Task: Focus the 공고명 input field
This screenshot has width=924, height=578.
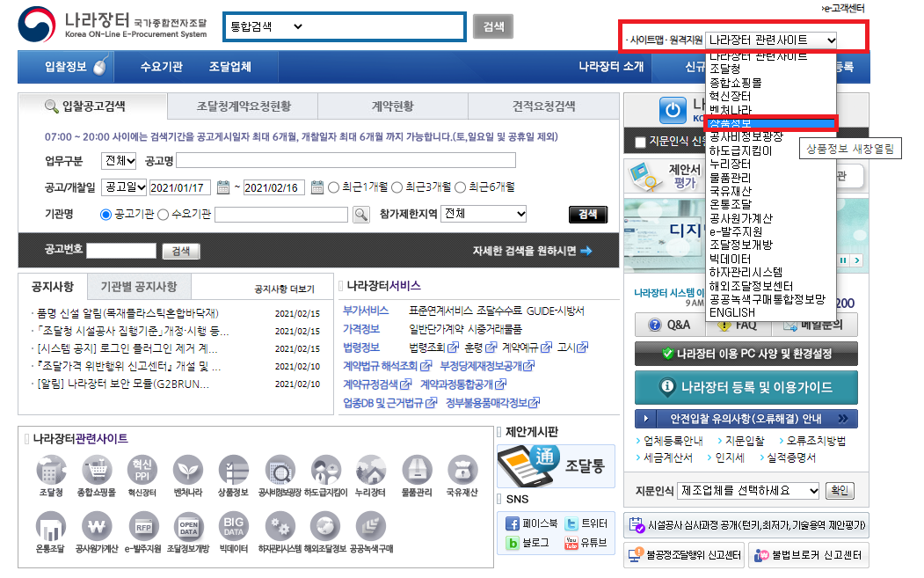Action: point(346,160)
